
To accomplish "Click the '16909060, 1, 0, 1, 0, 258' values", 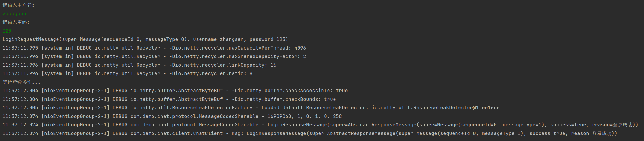I will 305,116.
